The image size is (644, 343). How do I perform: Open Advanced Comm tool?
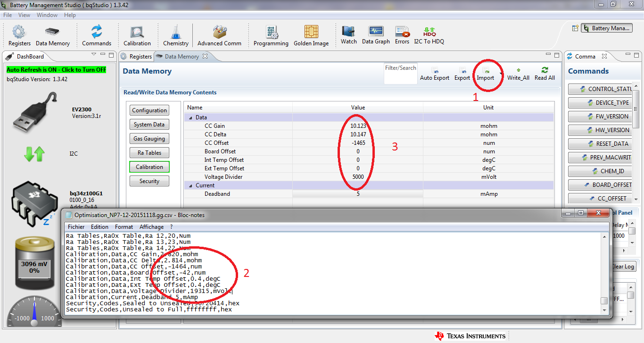point(219,36)
